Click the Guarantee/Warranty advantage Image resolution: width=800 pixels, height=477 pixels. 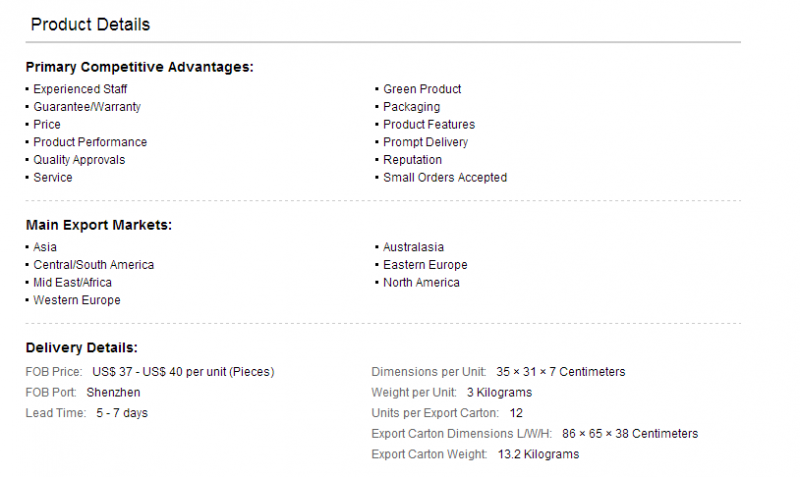(x=87, y=107)
